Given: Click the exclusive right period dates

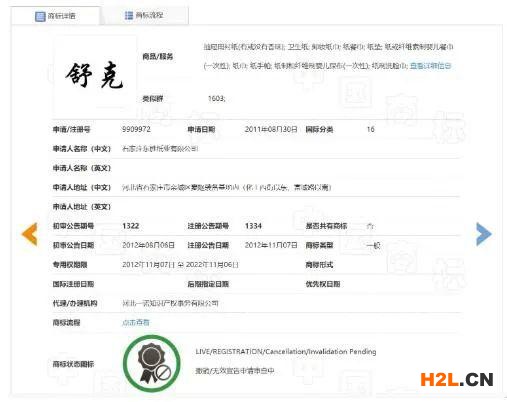Looking at the screenshot, I should [180, 265].
